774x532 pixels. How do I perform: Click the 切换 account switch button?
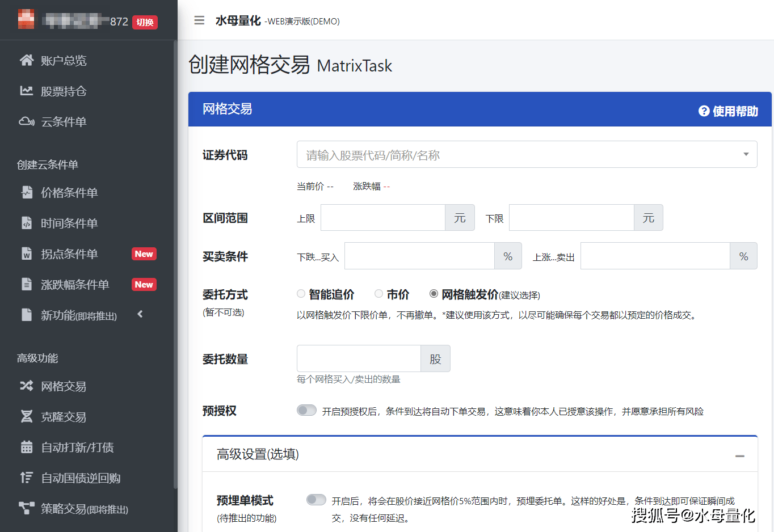tap(144, 21)
